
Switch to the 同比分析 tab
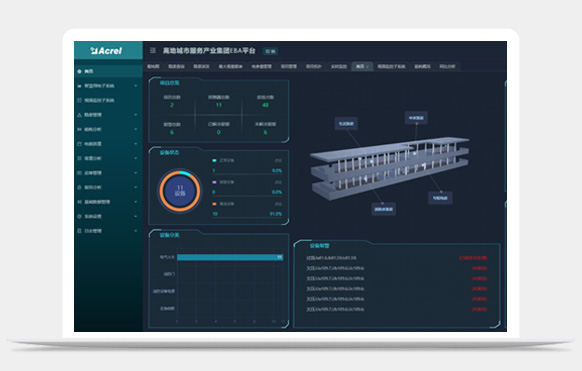447,66
